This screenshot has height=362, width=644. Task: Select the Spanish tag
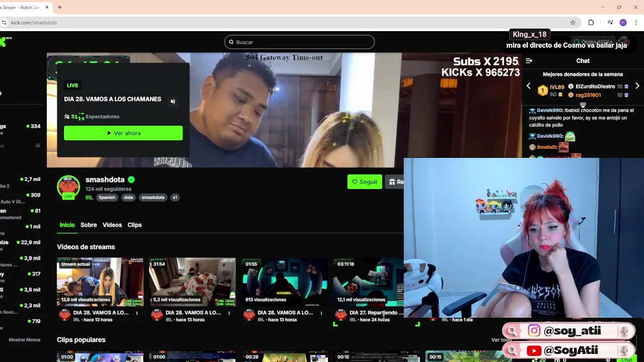click(107, 198)
